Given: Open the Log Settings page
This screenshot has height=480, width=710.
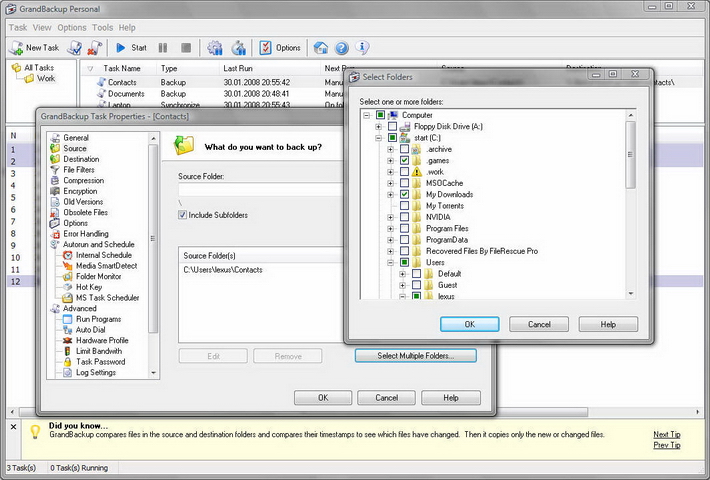Looking at the screenshot, I should click(x=96, y=372).
